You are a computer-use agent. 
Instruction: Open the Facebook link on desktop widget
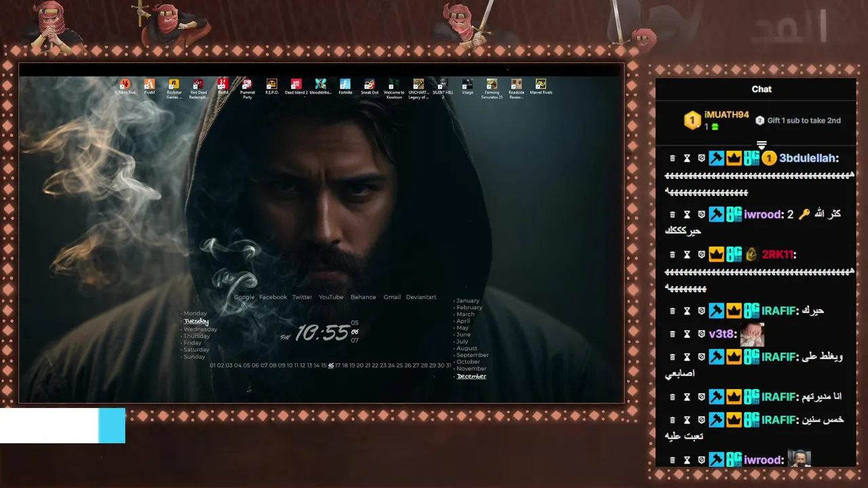[x=273, y=297]
